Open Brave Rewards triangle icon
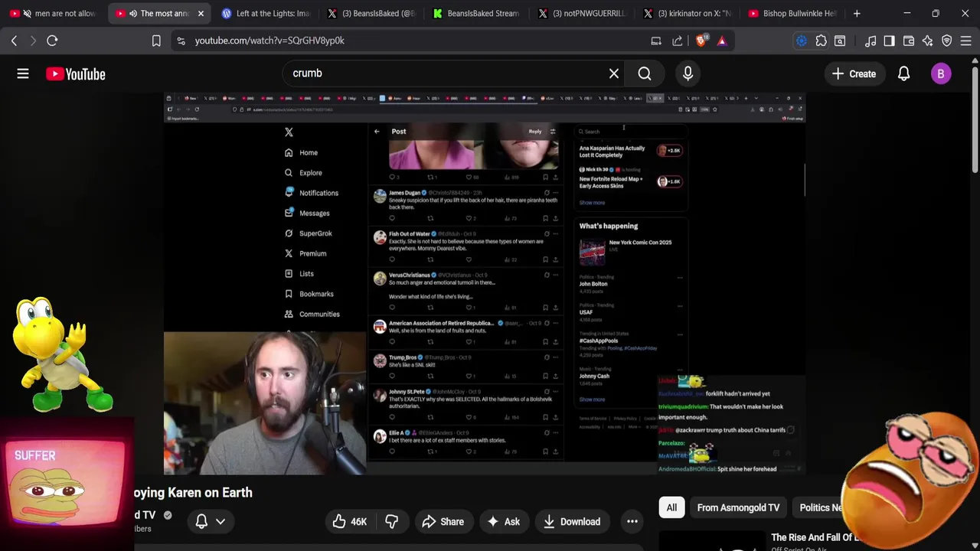Viewport: 980px width, 551px height. 722,41
